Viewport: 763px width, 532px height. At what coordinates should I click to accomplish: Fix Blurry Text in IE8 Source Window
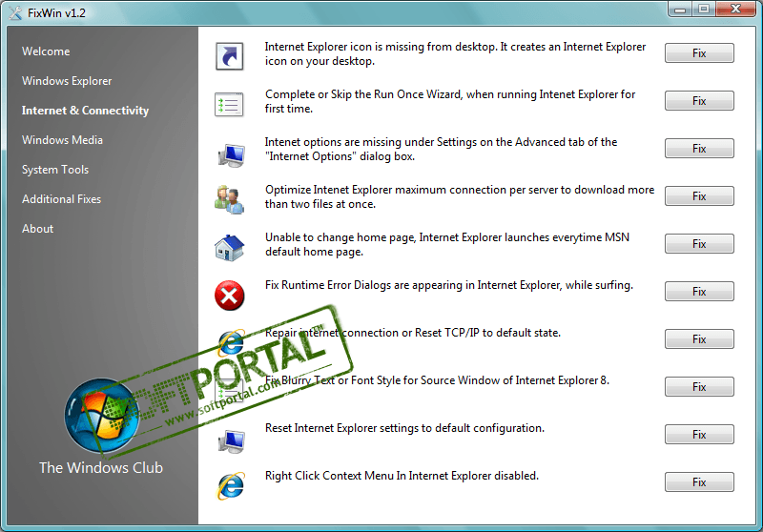pyautogui.click(x=699, y=386)
